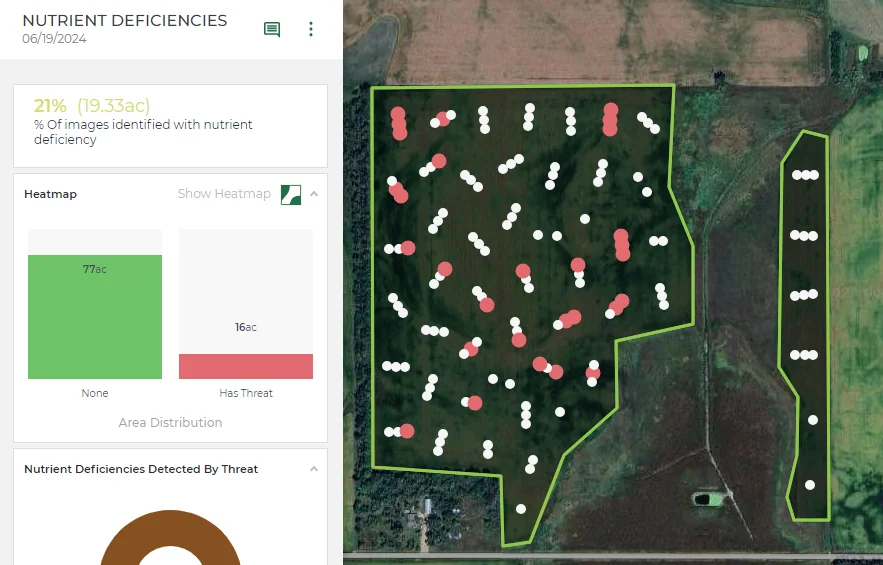Collapse Nutrient Deficiencies Detected By Threat section
Screen dimensions: 883x565
[314, 469]
